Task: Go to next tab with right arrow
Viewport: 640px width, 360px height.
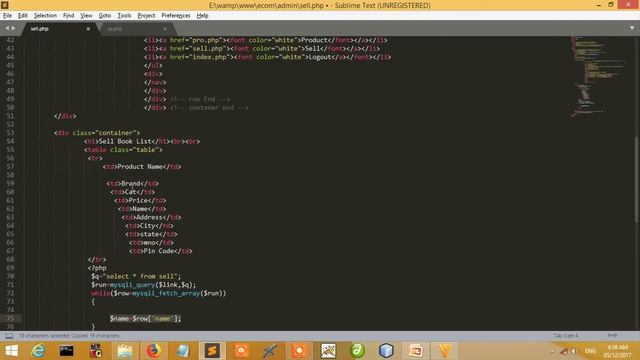Action: click(x=13, y=28)
